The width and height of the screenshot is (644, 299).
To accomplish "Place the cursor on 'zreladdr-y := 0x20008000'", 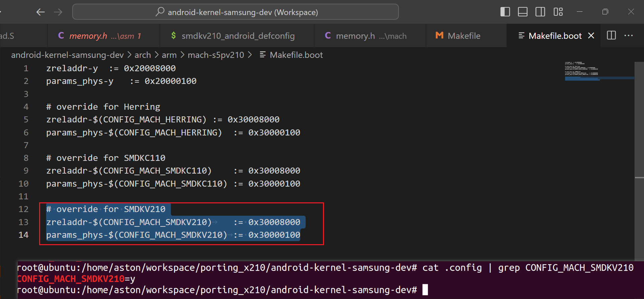I will click(111, 68).
